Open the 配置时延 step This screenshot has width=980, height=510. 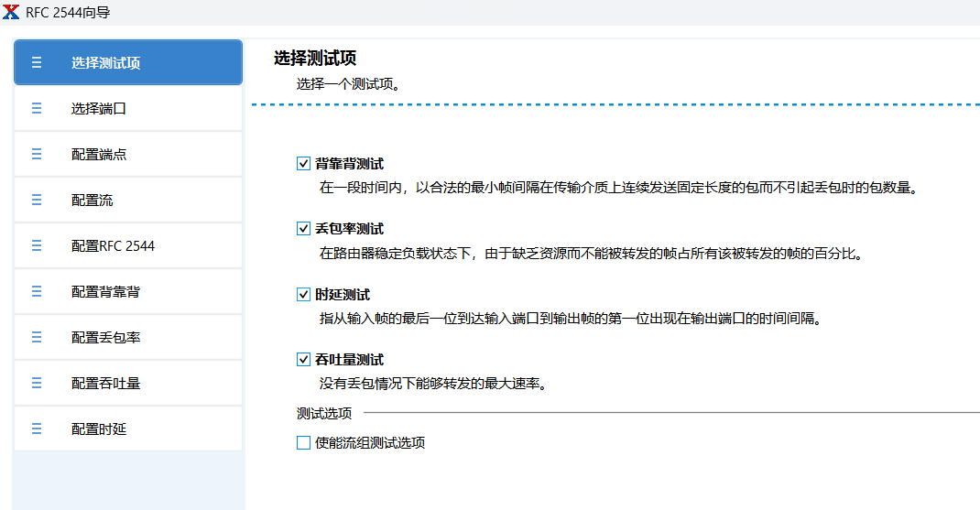128,429
